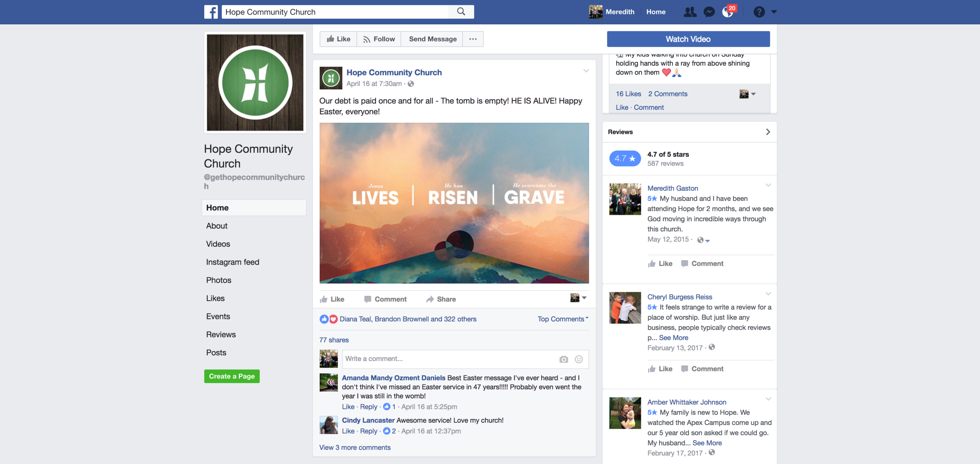Open the help question mark icon

coord(759,12)
